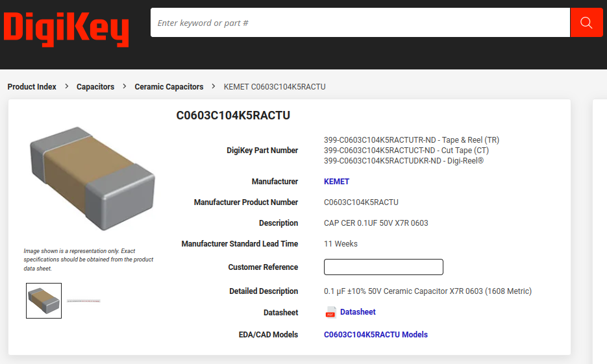Open the Datasheet PDF icon

point(330,312)
